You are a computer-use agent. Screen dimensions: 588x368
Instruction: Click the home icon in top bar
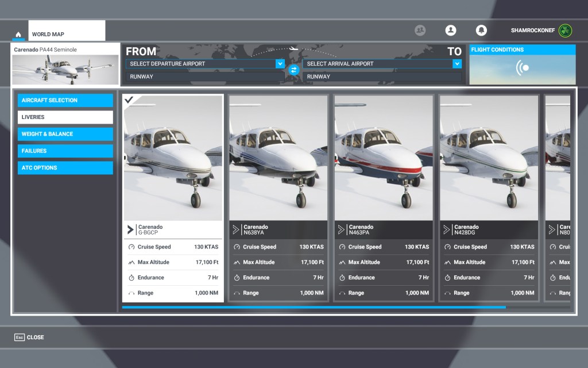tap(18, 34)
